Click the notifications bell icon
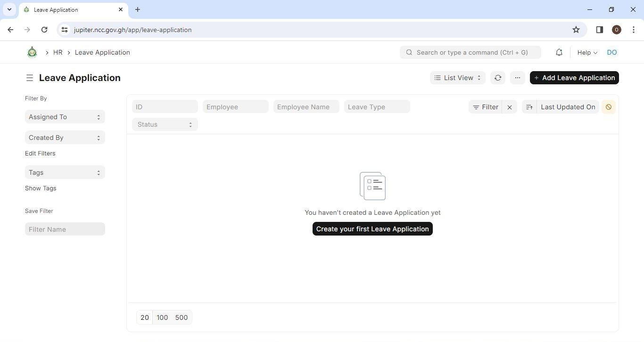Image resolution: width=644 pixels, height=342 pixels. coord(559,52)
